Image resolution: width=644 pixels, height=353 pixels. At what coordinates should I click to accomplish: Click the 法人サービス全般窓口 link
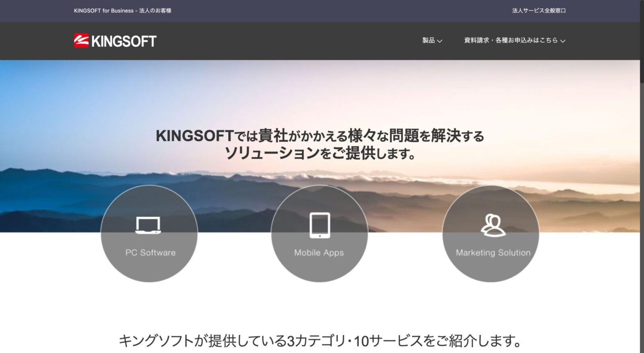point(539,10)
